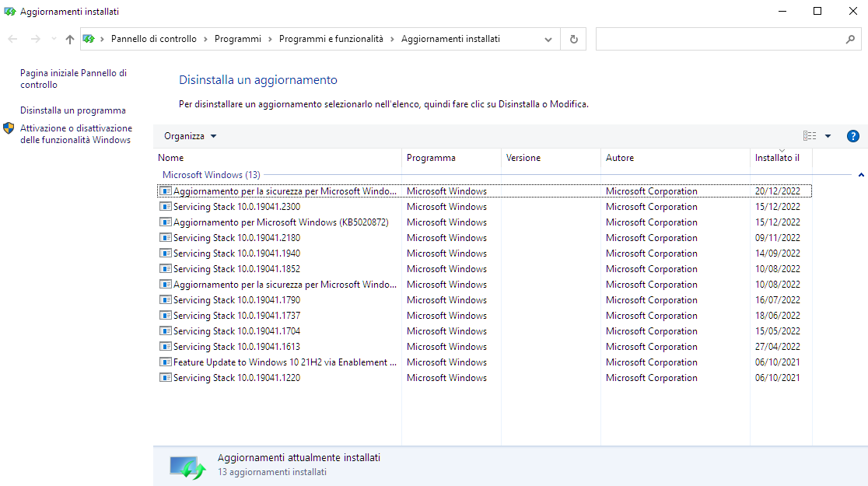
Task: Click the installed updates icon in details pane
Action: point(187,467)
